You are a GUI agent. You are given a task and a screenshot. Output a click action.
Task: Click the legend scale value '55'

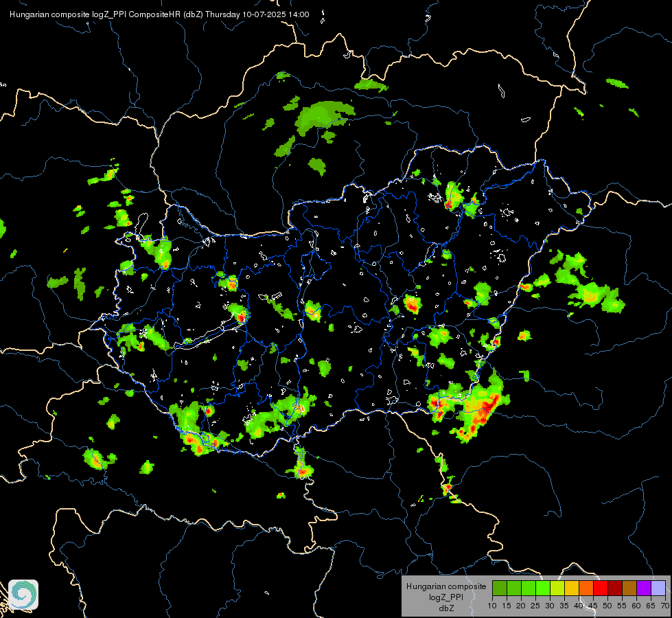(622, 606)
